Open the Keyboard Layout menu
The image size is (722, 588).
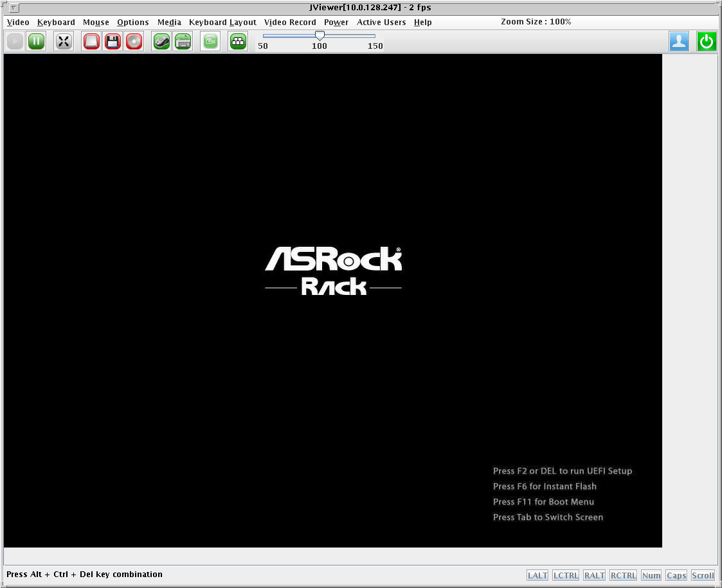(x=222, y=22)
